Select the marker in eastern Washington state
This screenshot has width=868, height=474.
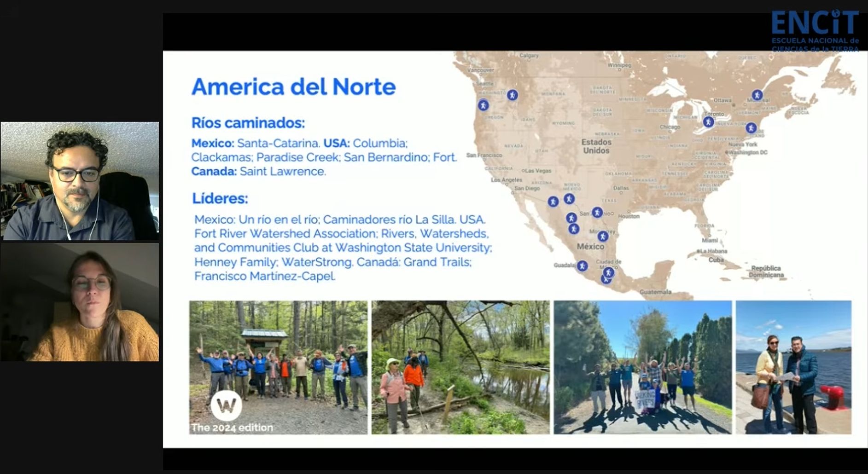(x=512, y=95)
